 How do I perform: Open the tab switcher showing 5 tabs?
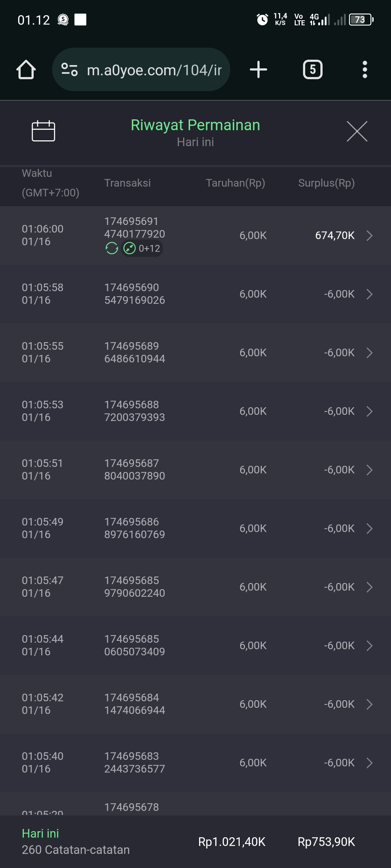click(312, 69)
